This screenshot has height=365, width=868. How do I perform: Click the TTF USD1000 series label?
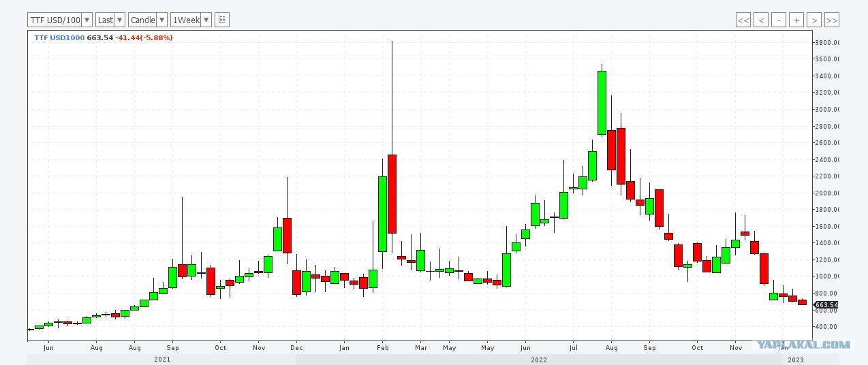[x=59, y=37]
